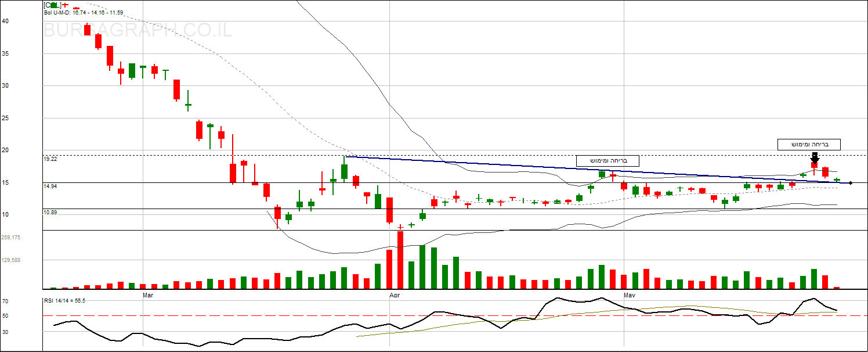
Task: Select the בריחה ומימוש note above the black arrow
Action: tap(809, 145)
